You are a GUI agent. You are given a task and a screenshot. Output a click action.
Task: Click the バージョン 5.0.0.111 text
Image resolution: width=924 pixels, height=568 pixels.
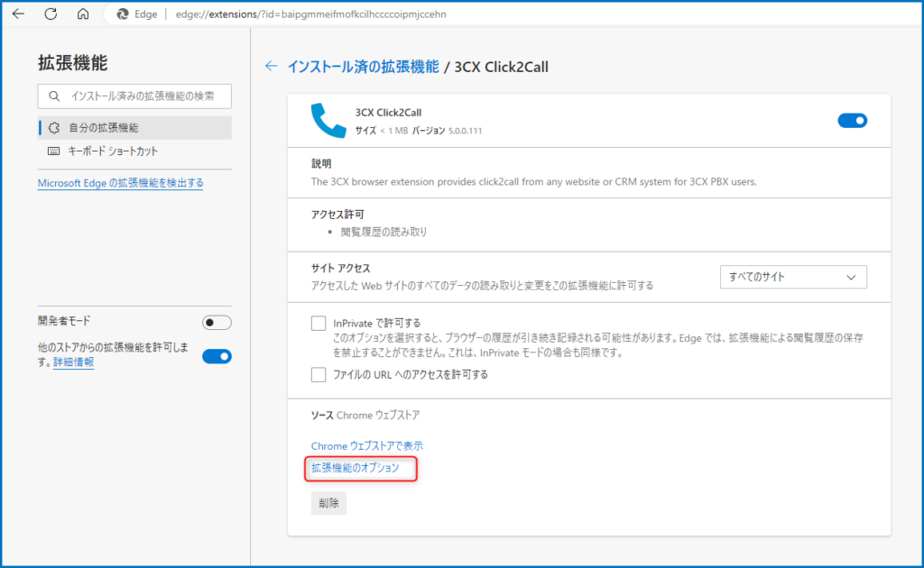click(447, 131)
